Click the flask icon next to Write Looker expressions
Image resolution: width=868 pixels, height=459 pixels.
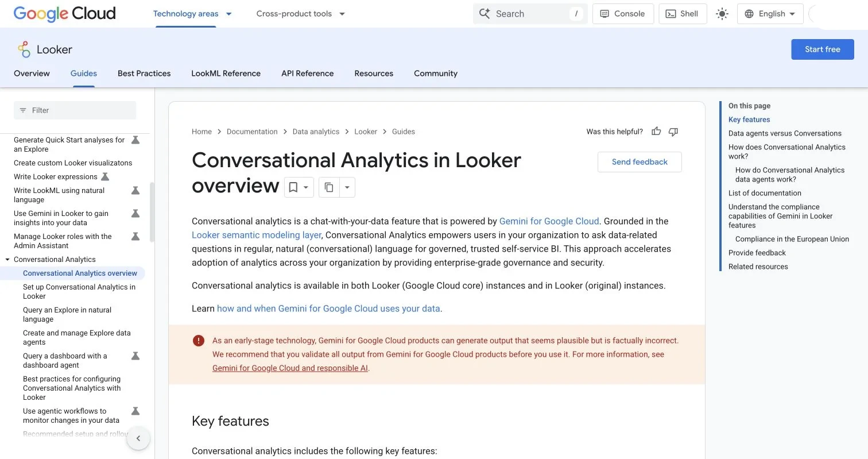tap(105, 177)
